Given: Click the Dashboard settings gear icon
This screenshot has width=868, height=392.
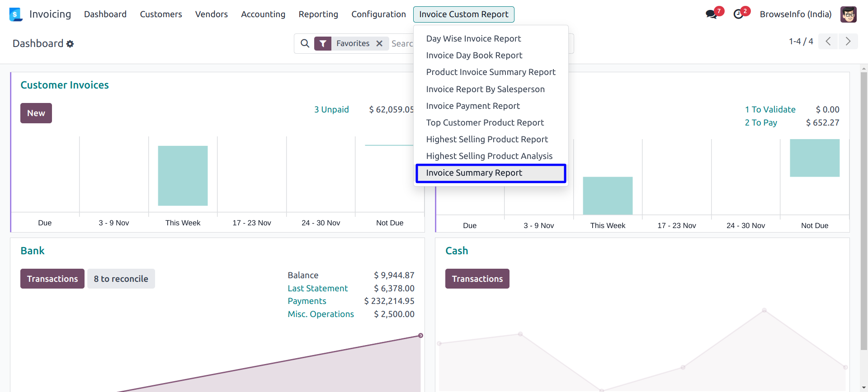Looking at the screenshot, I should click(70, 44).
